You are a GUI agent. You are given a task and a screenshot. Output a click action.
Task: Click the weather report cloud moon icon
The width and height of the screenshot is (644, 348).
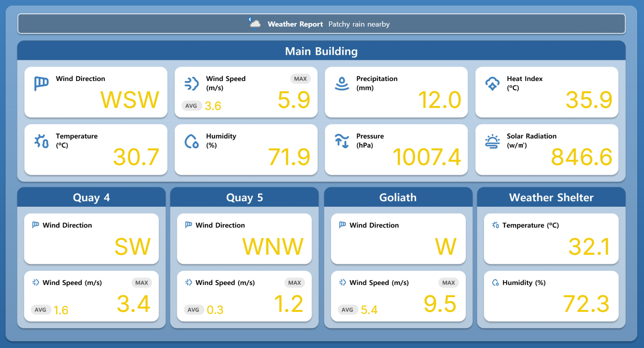(x=255, y=23)
